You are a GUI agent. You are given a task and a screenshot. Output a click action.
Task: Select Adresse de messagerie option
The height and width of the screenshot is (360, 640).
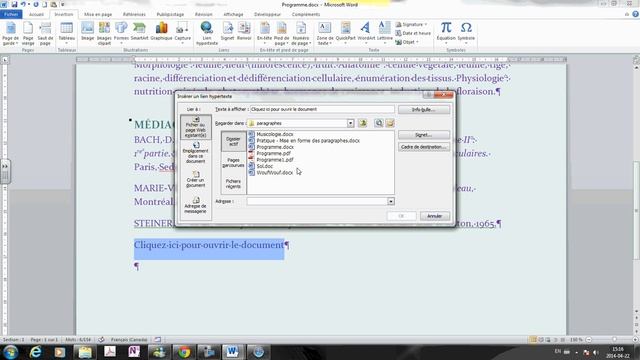pyautogui.click(x=196, y=205)
